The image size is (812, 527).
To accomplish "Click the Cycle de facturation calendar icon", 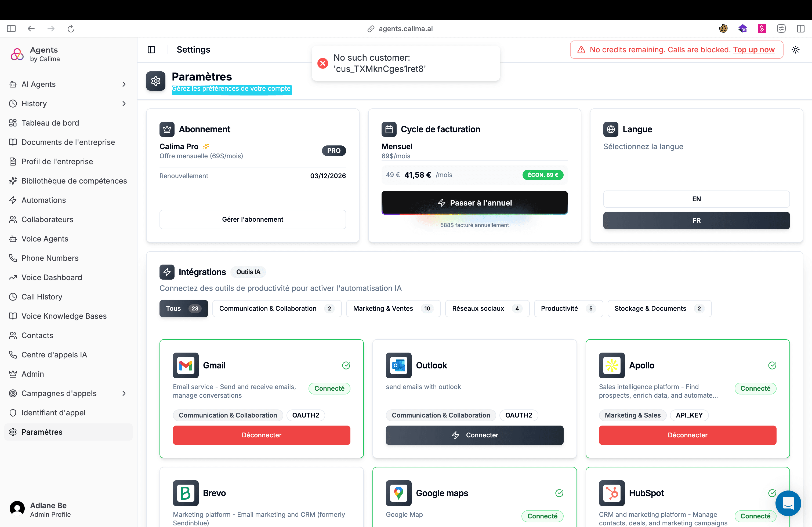I will point(389,129).
